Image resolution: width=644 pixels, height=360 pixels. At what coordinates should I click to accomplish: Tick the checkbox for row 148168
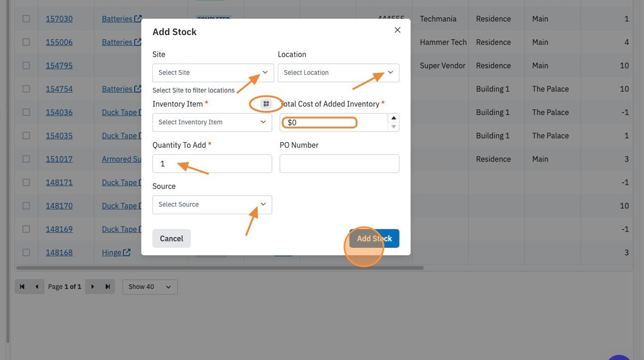26,252
